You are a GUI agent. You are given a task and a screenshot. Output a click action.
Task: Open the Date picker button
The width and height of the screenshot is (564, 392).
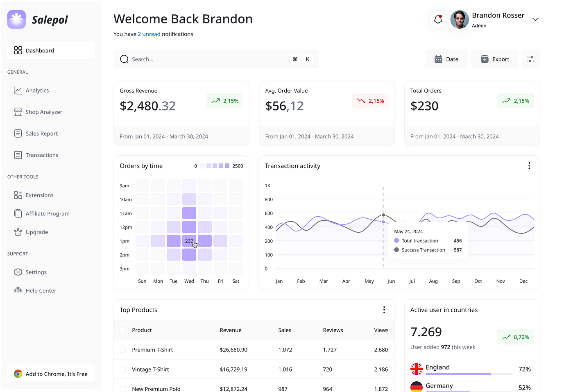coord(446,59)
